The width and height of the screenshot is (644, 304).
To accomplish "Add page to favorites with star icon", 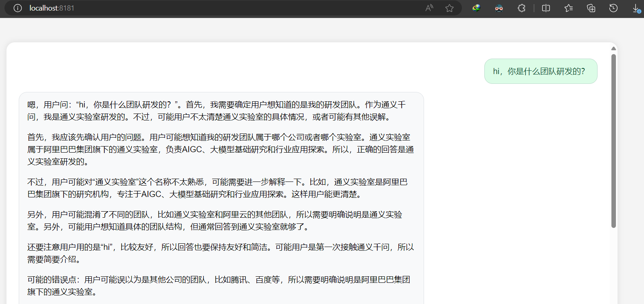I will 449,8.
